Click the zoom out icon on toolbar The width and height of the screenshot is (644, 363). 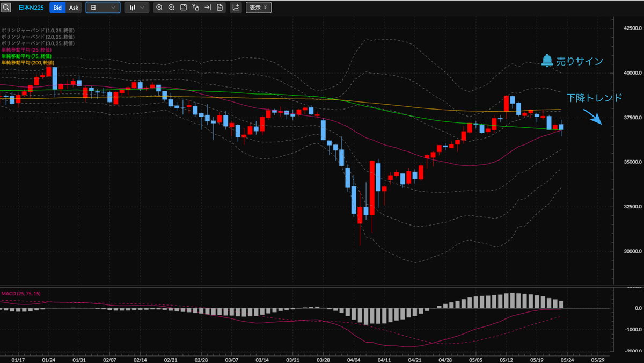(172, 8)
